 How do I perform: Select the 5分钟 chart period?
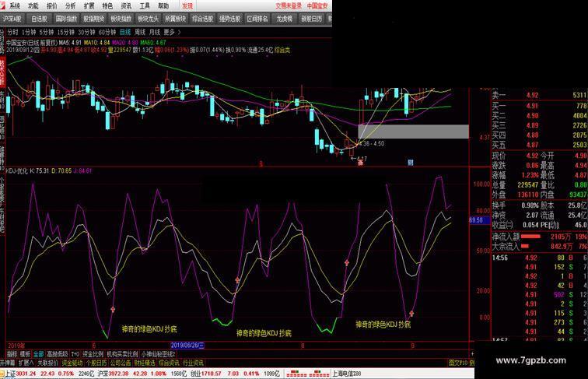tap(47, 32)
